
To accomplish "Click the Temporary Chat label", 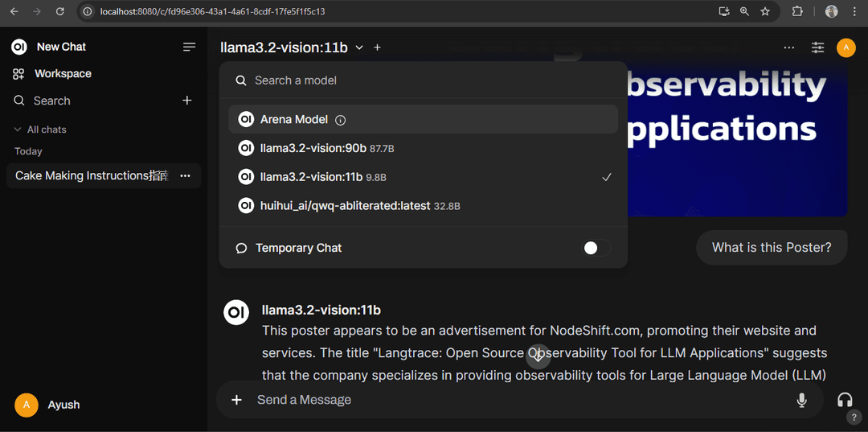I will click(x=298, y=248).
